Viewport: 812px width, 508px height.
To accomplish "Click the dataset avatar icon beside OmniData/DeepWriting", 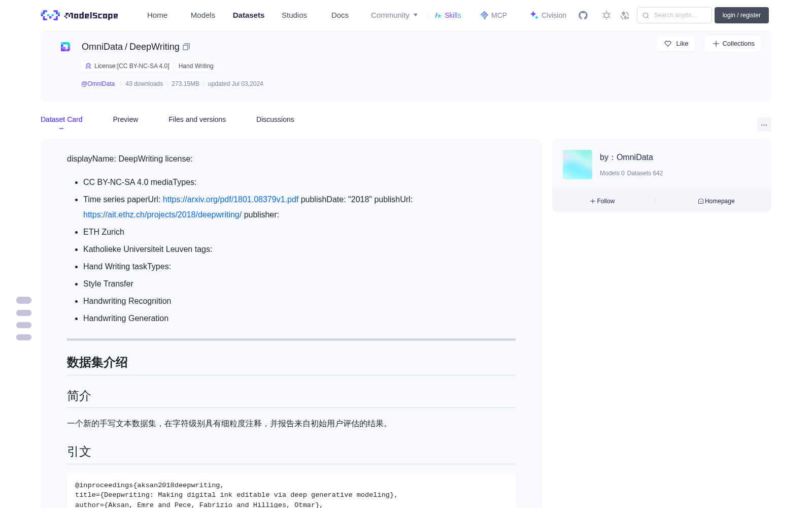I will point(65,47).
